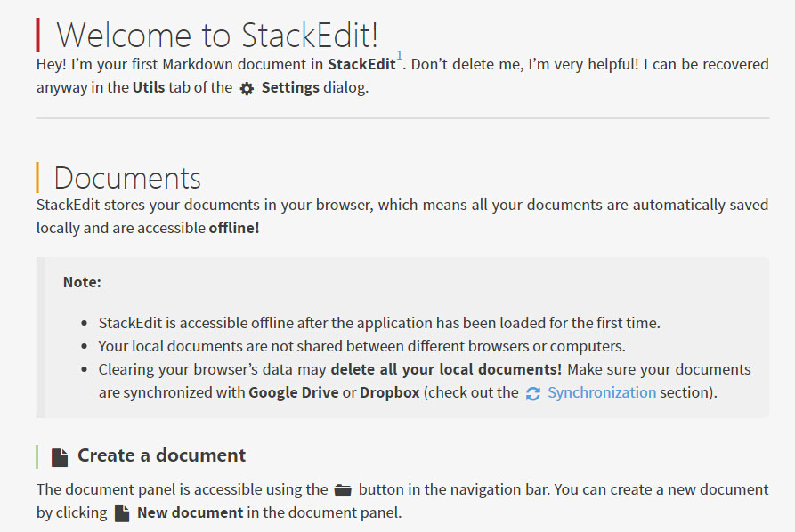Click the gear icon before Settings
Viewport: 795px width, 532px height.
coord(247,89)
